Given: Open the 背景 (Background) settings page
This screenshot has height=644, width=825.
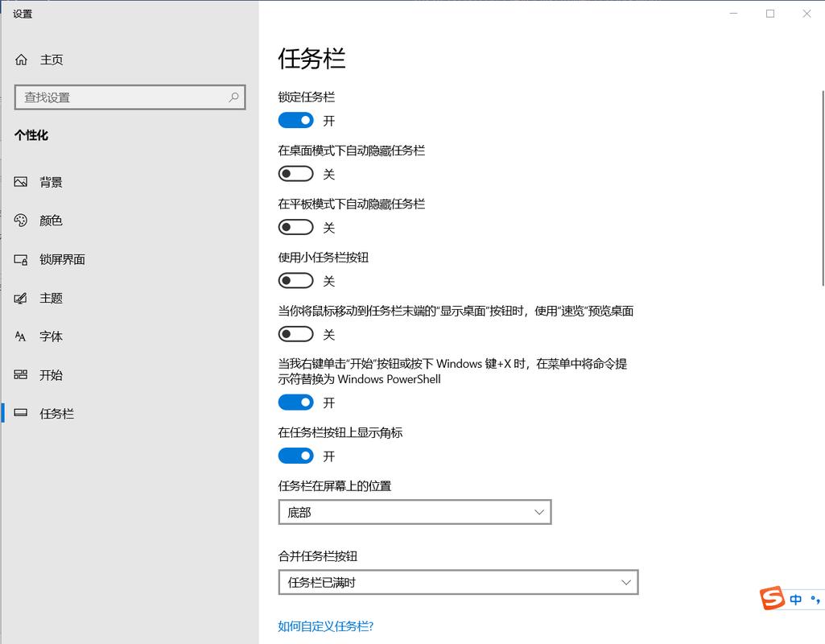Looking at the screenshot, I should pyautogui.click(x=51, y=181).
